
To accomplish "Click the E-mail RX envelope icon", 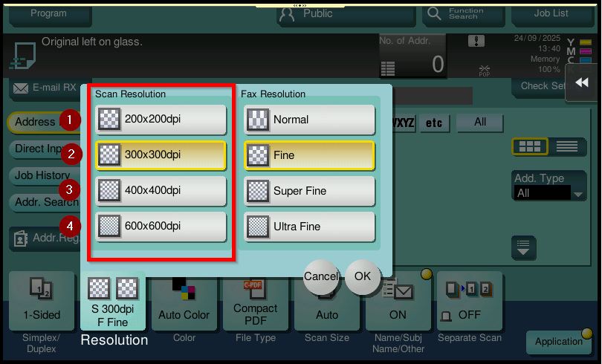I will click(21, 88).
